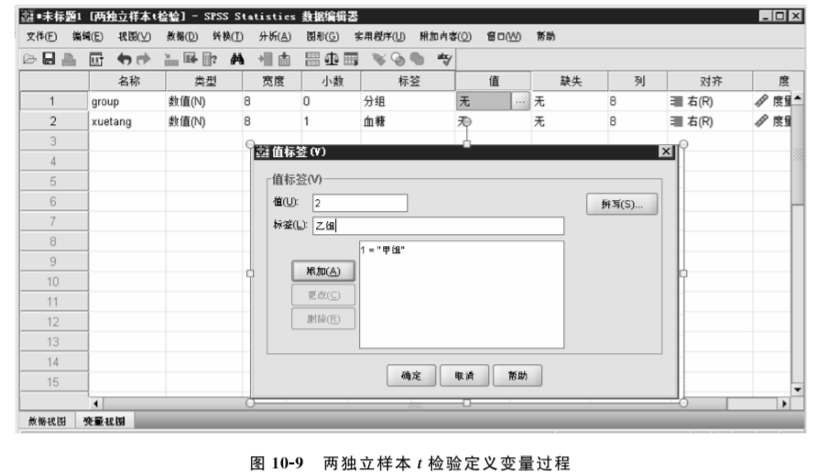Click the 删除(R) button

coord(323,319)
